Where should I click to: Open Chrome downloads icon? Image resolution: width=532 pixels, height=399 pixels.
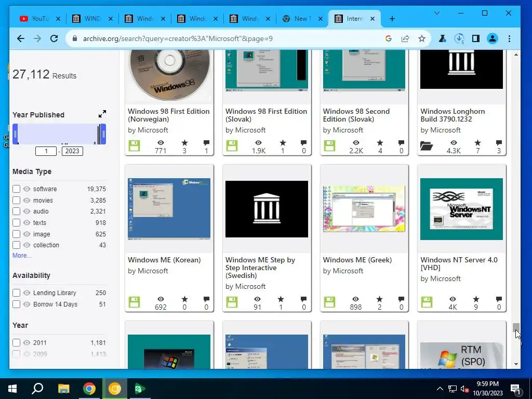click(459, 38)
